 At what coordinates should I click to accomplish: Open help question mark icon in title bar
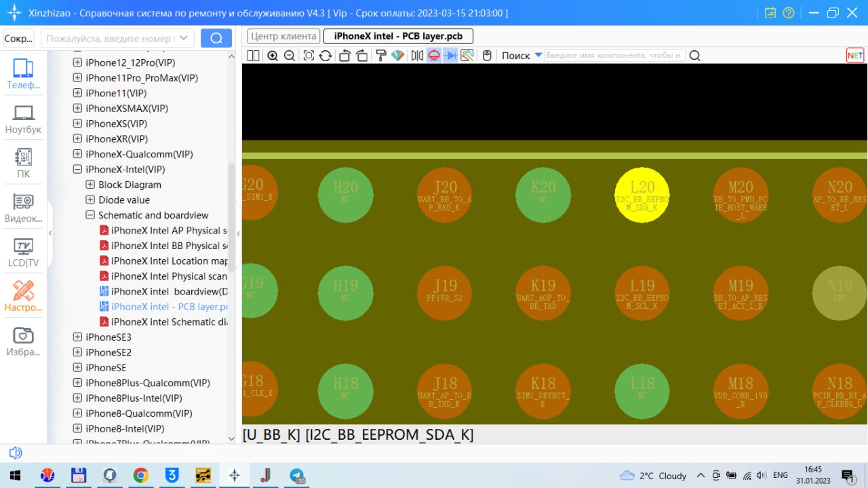789,13
